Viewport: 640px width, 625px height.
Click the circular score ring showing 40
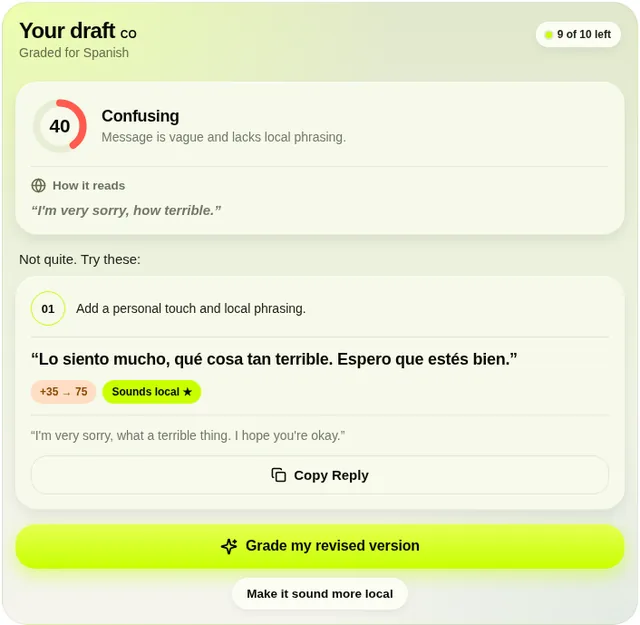coord(60,126)
